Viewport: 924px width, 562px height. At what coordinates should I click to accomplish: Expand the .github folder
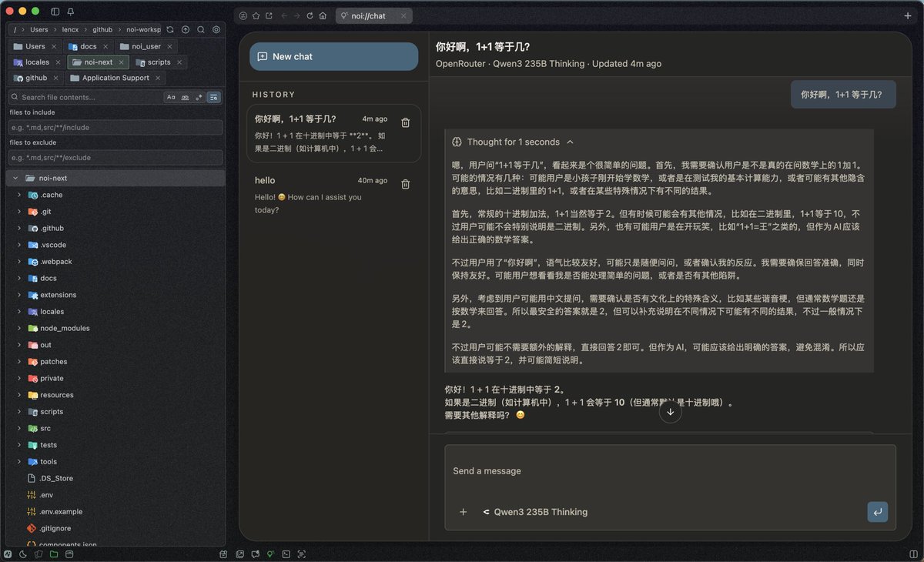19,228
